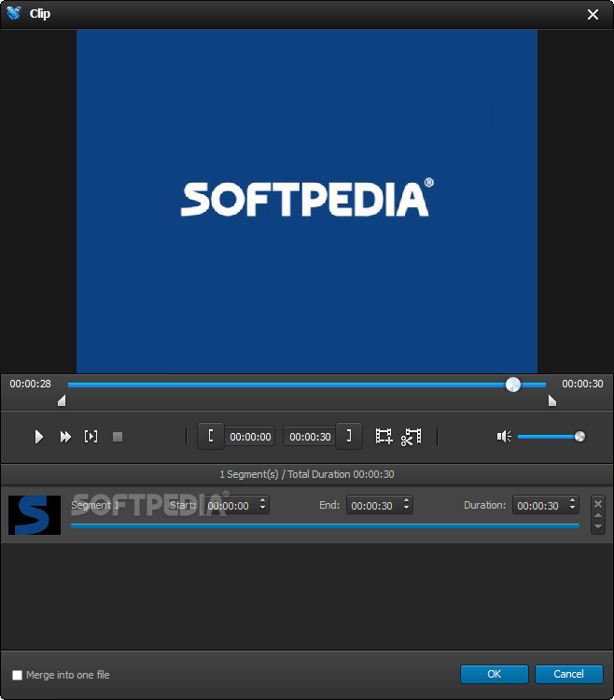The image size is (614, 700).
Task: Click the Play button
Action: [39, 437]
